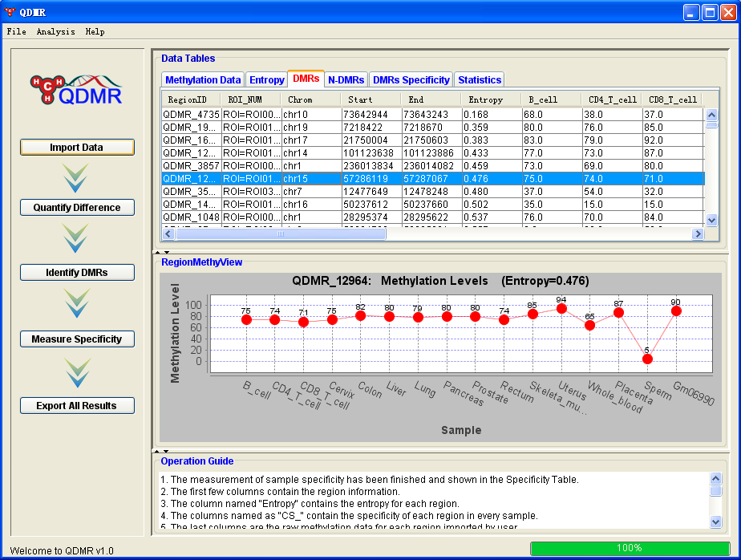This screenshot has height=560, width=741.
Task: Click the Sperm data point valued 5
Action: pyautogui.click(x=647, y=359)
